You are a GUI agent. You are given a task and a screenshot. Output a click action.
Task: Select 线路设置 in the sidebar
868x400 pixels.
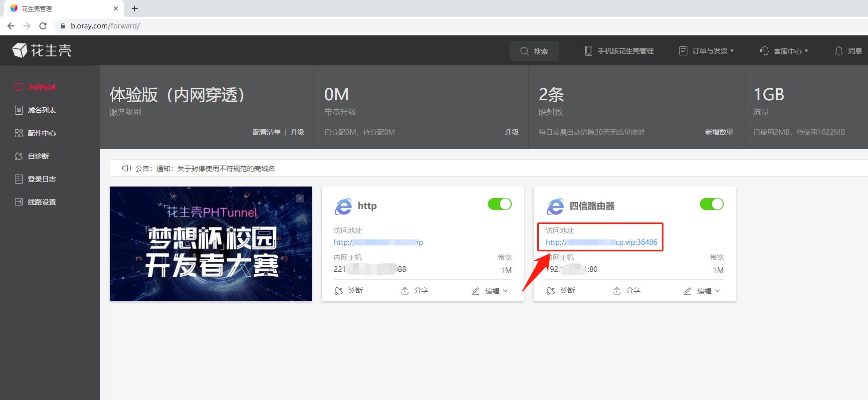coord(42,202)
